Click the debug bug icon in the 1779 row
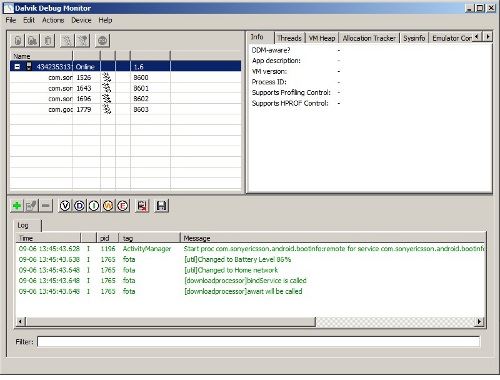Image resolution: width=500 pixels, height=380 pixels. pyautogui.click(x=107, y=109)
